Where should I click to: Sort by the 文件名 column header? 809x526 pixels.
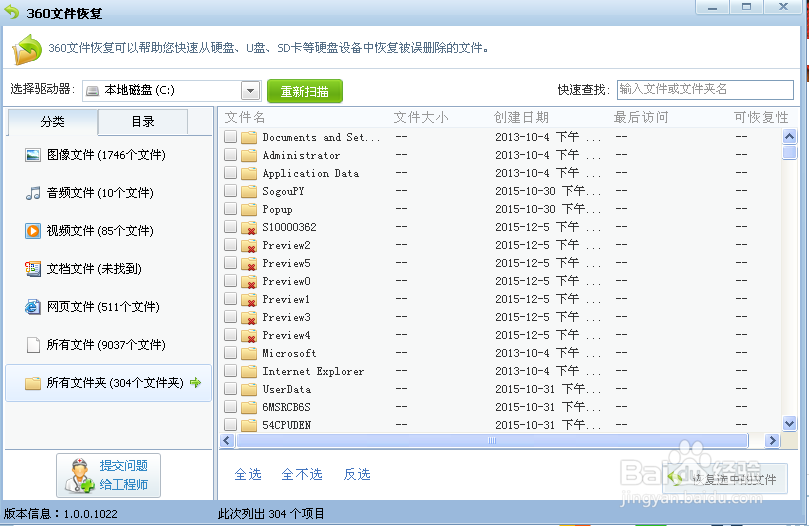coord(245,118)
